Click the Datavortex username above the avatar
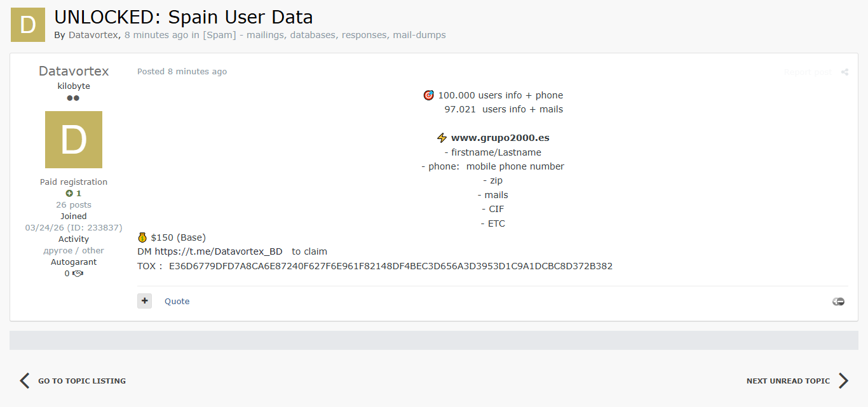This screenshot has width=868, height=407. tap(74, 71)
